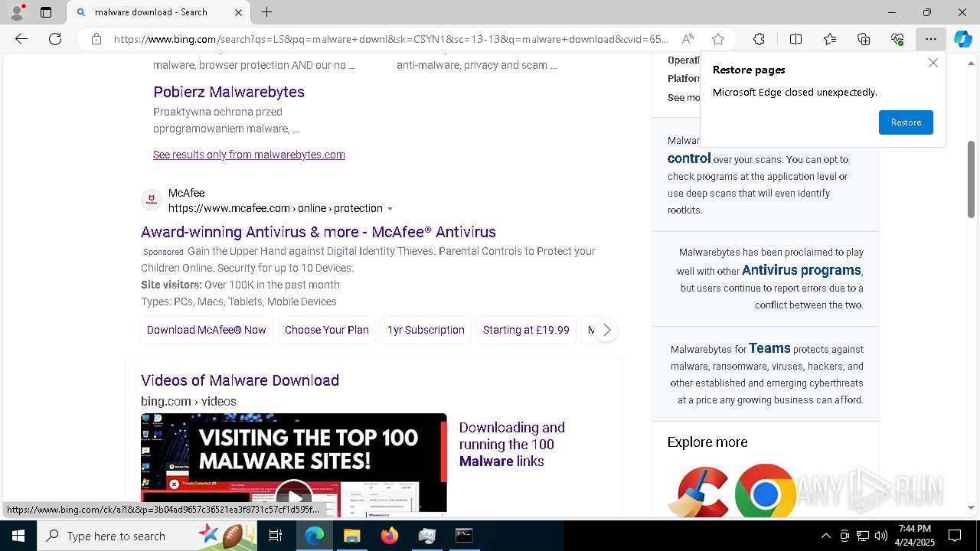980x551 pixels.
Task: Click the address bar URL field
Action: [390, 39]
